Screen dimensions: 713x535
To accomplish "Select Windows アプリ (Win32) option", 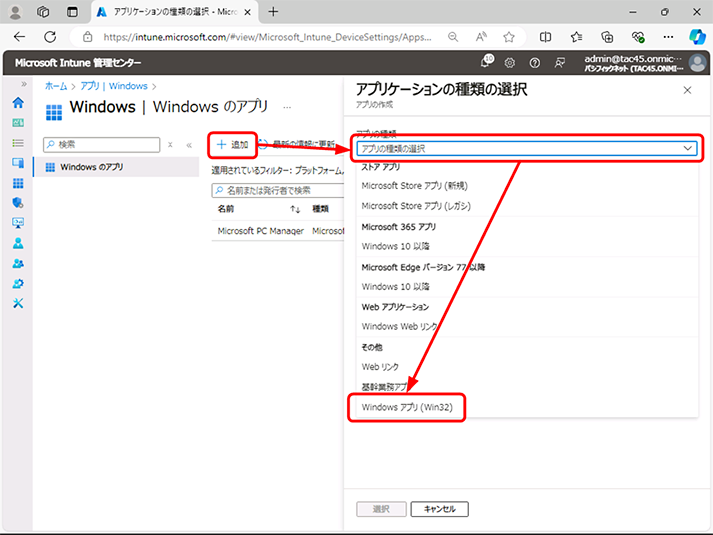I will 407,407.
